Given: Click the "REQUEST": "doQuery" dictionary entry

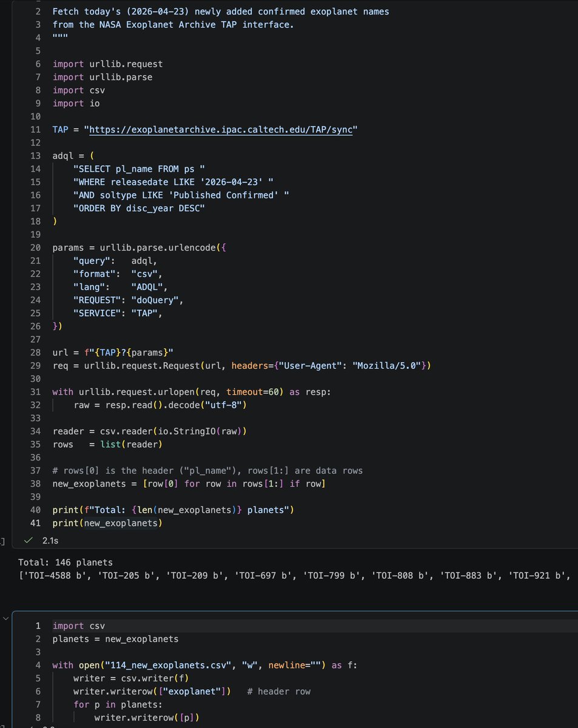Looking at the screenshot, I should coord(129,300).
